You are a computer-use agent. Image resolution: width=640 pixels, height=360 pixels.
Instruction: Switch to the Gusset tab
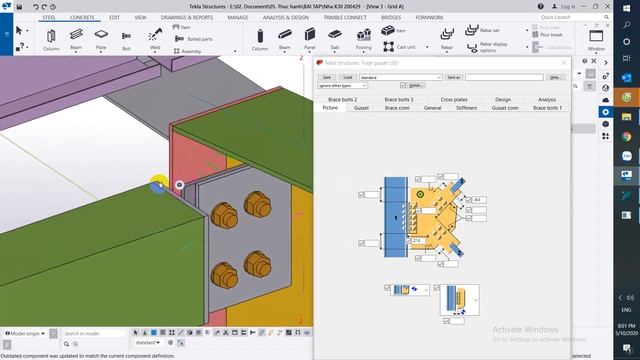pos(361,108)
